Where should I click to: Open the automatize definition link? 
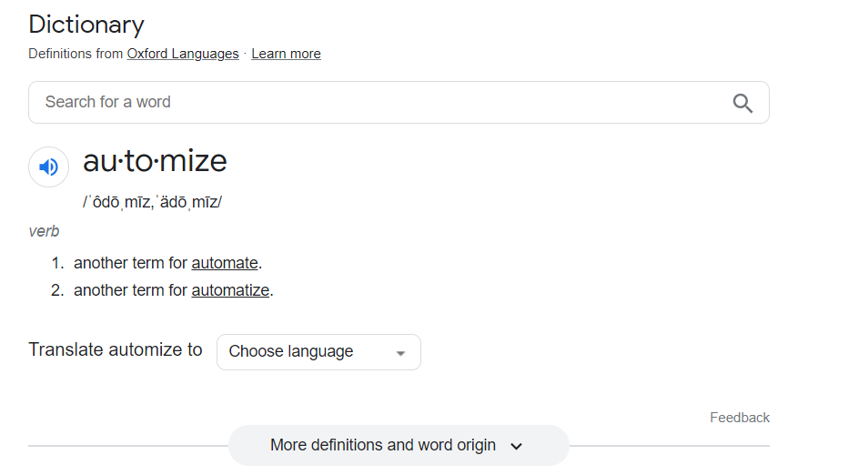click(230, 290)
